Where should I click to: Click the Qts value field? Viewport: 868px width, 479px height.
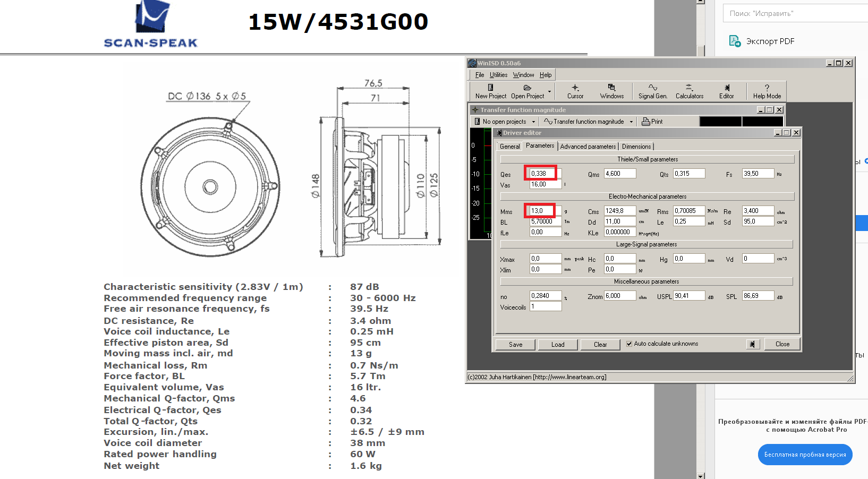click(689, 174)
